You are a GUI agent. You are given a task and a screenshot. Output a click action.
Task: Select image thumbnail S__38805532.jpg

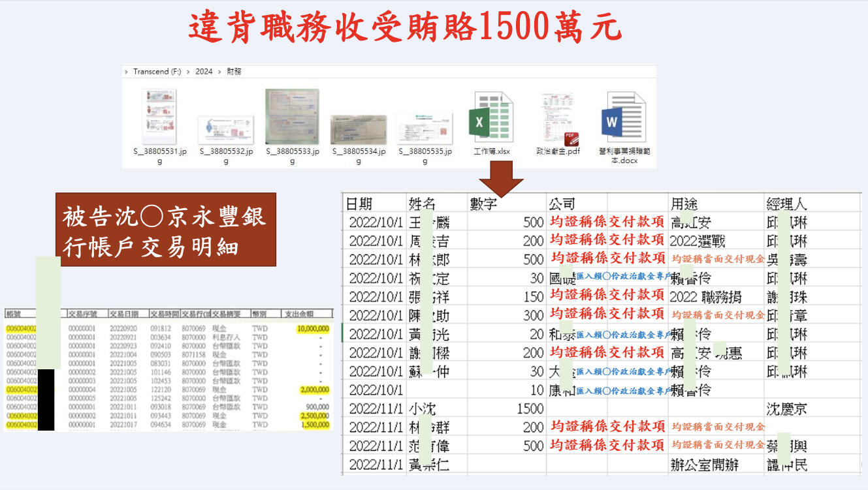(x=226, y=129)
